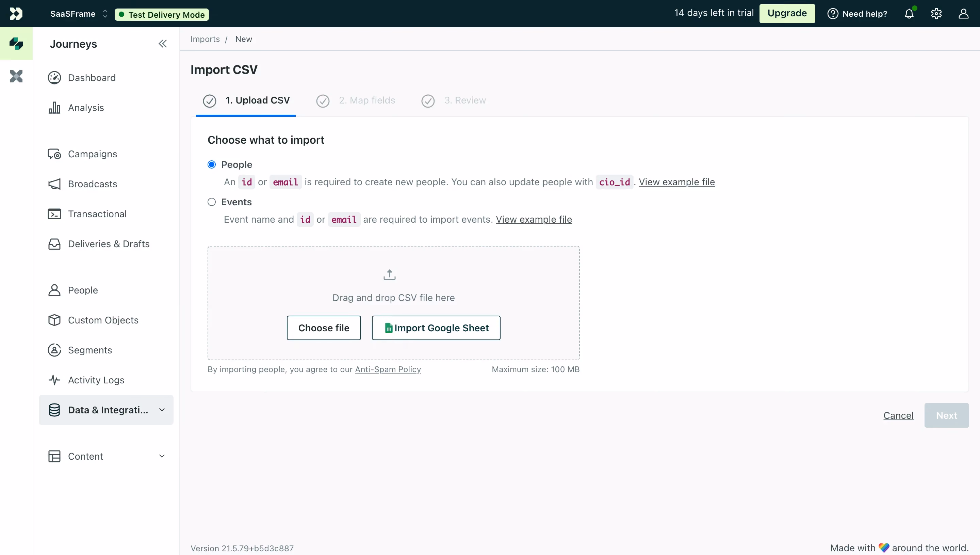Open the People person icon in sidebar
Viewport: 980px width, 555px height.
pyautogui.click(x=54, y=290)
